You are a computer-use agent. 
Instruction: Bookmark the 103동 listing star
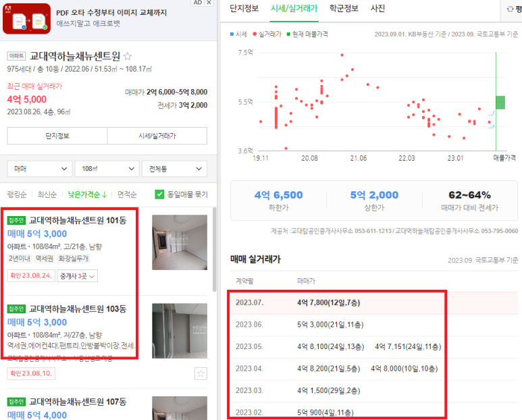pyautogui.click(x=201, y=373)
